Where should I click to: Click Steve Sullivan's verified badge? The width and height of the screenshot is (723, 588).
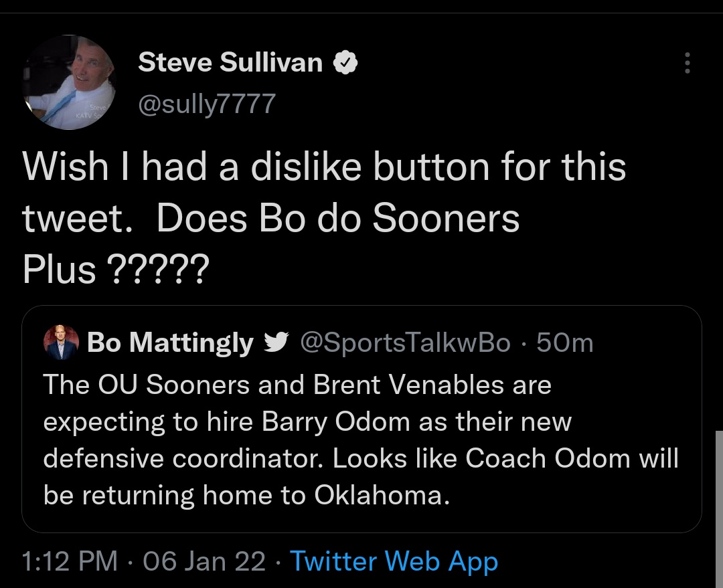[345, 63]
